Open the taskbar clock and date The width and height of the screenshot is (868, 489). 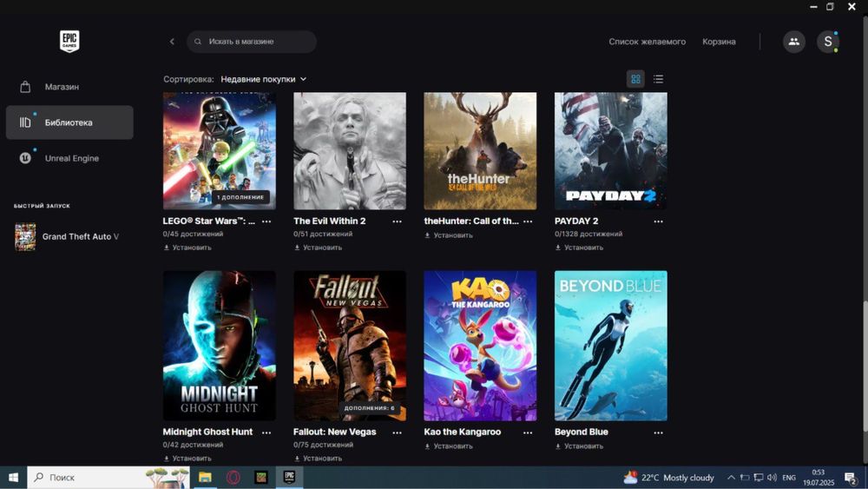pyautogui.click(x=819, y=478)
